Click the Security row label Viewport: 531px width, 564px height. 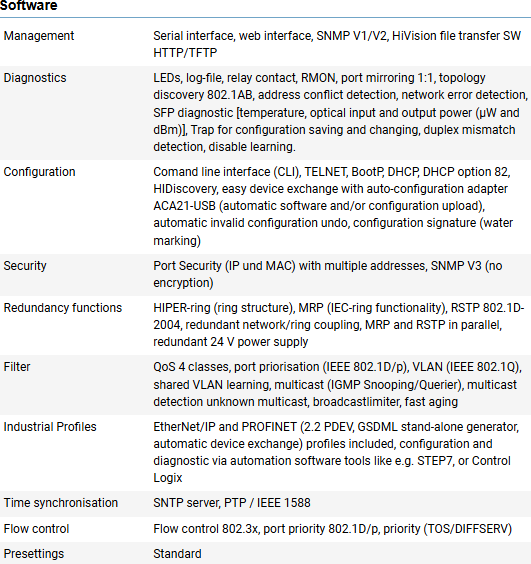tap(25, 265)
